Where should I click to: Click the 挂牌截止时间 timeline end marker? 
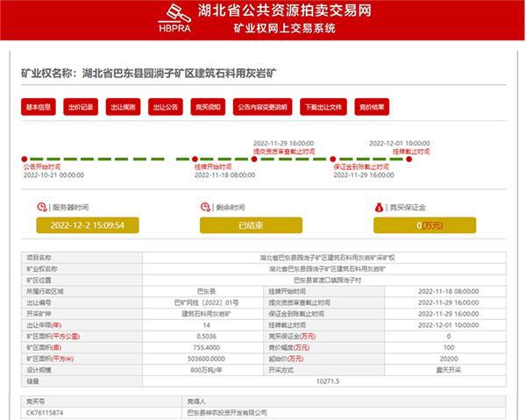point(410,159)
